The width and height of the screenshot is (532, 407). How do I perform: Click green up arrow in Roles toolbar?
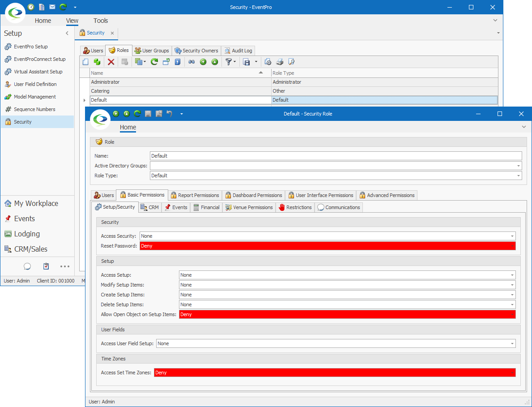pyautogui.click(x=203, y=62)
